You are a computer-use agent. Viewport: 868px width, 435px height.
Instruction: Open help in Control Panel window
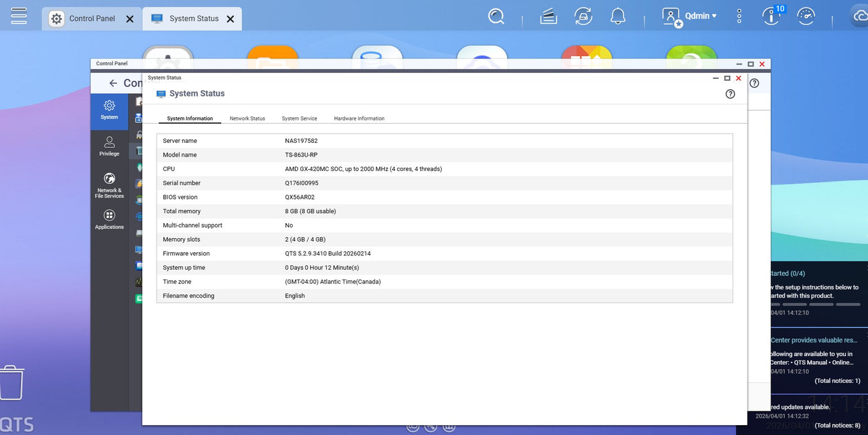754,83
